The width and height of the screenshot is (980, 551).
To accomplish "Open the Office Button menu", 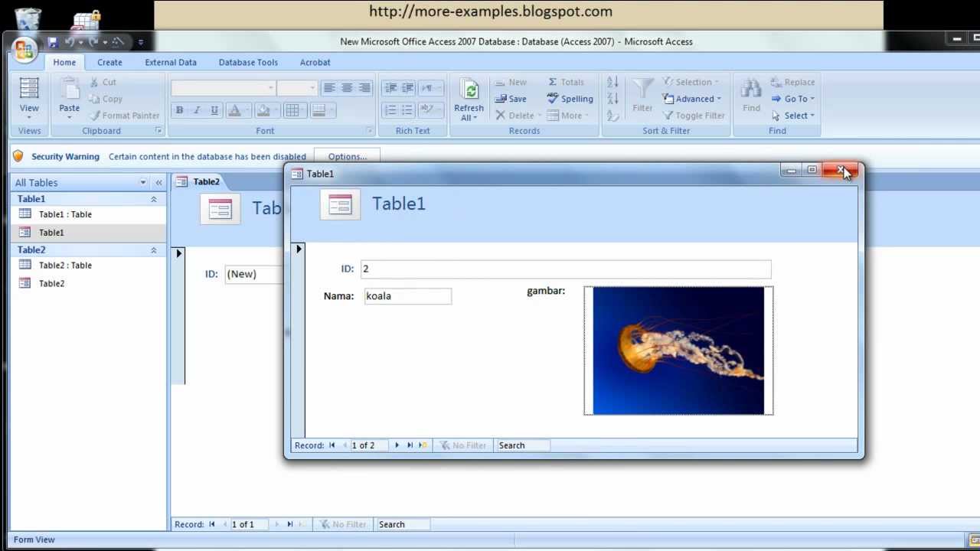I will coord(24,50).
